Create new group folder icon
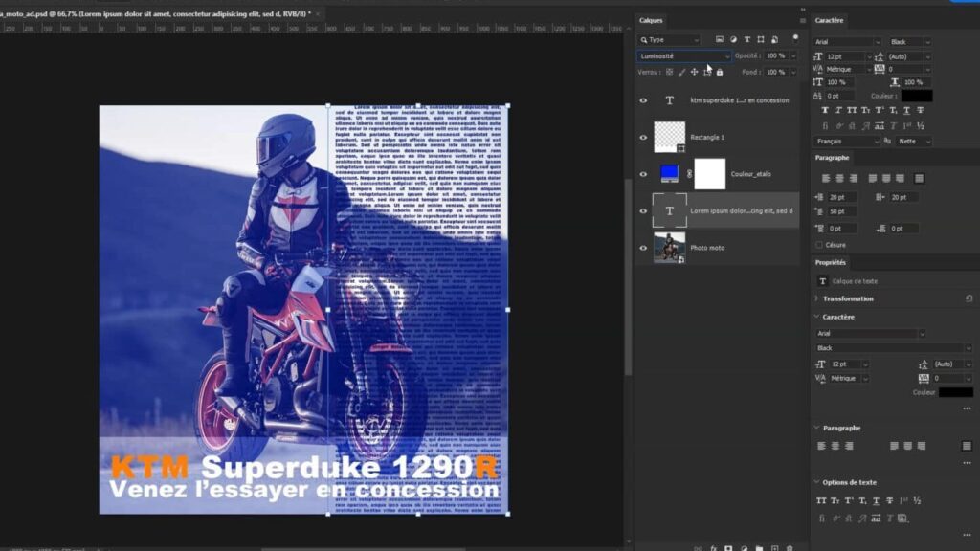 click(759, 548)
